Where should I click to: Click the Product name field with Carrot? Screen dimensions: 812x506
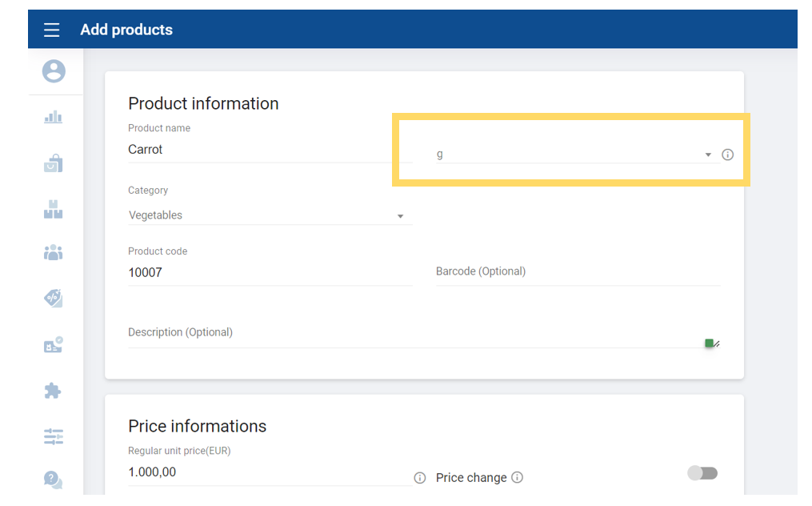[269, 150]
